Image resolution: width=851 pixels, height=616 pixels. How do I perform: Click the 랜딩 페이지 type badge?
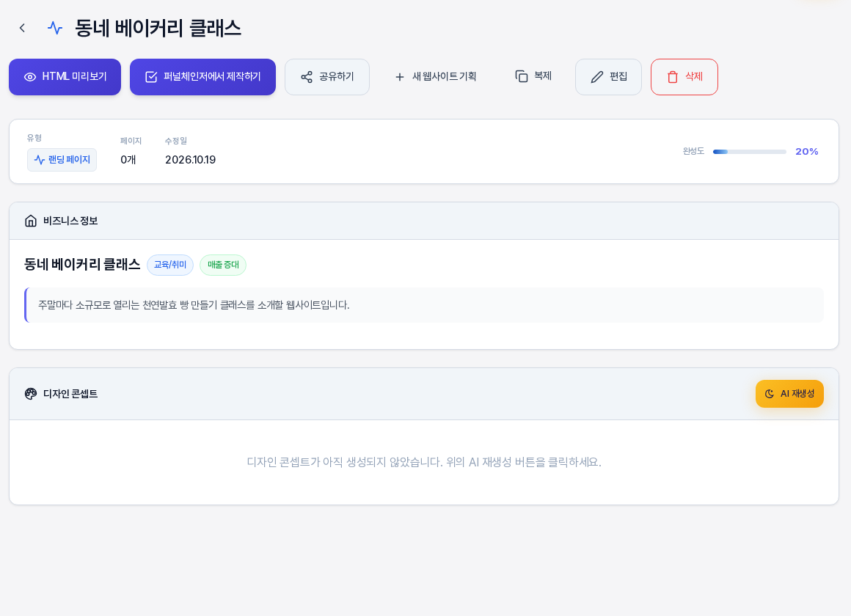point(62,160)
